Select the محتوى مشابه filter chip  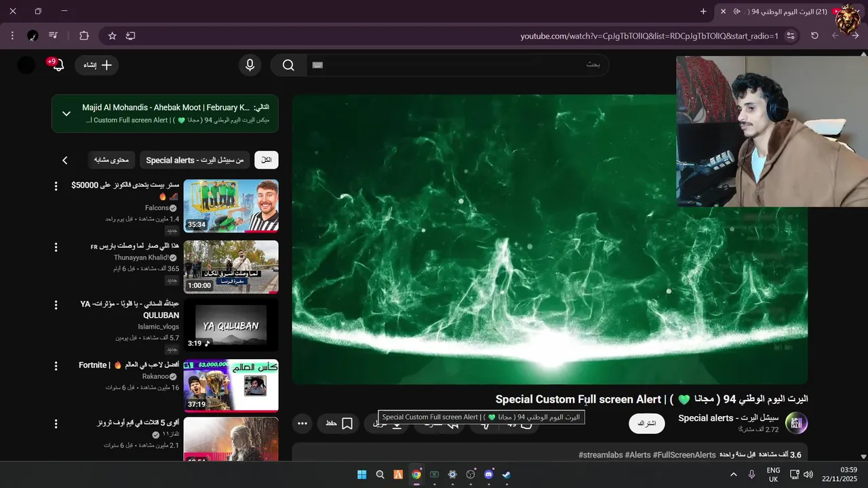pos(111,160)
